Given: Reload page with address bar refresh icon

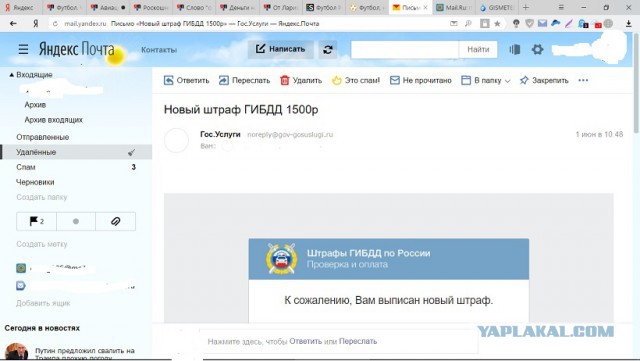Looking at the screenshot, I should click(x=55, y=24).
